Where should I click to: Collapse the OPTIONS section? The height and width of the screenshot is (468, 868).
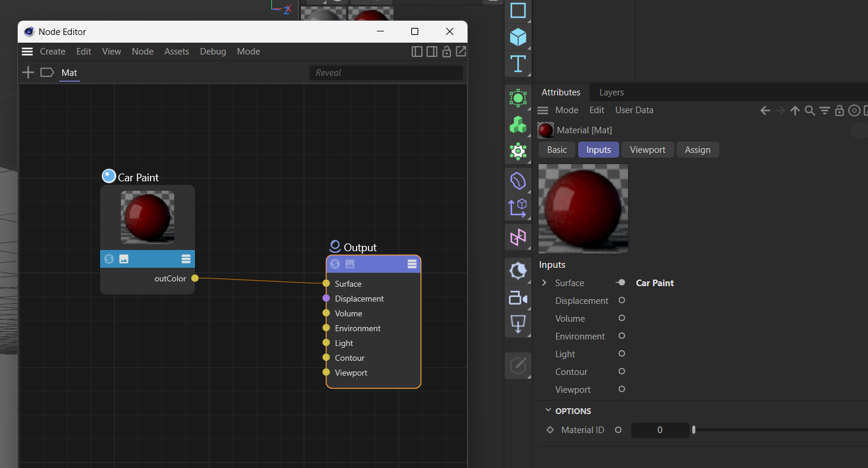547,411
